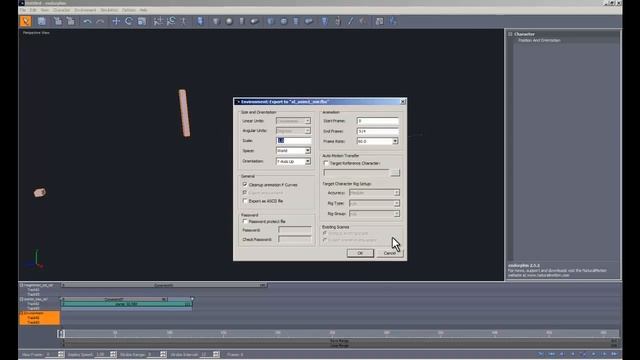
Task: Open the Frame Rate dropdown
Action: (x=378, y=141)
